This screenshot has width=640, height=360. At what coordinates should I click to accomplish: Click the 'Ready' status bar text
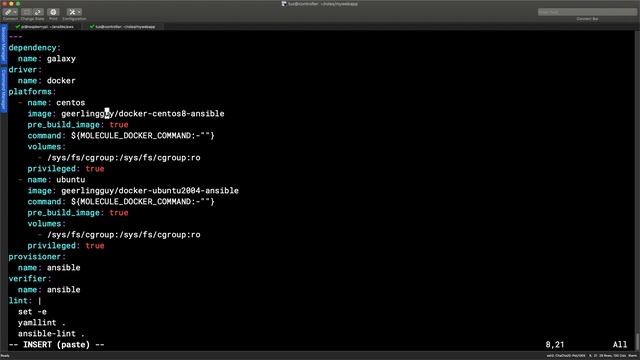[5, 356]
